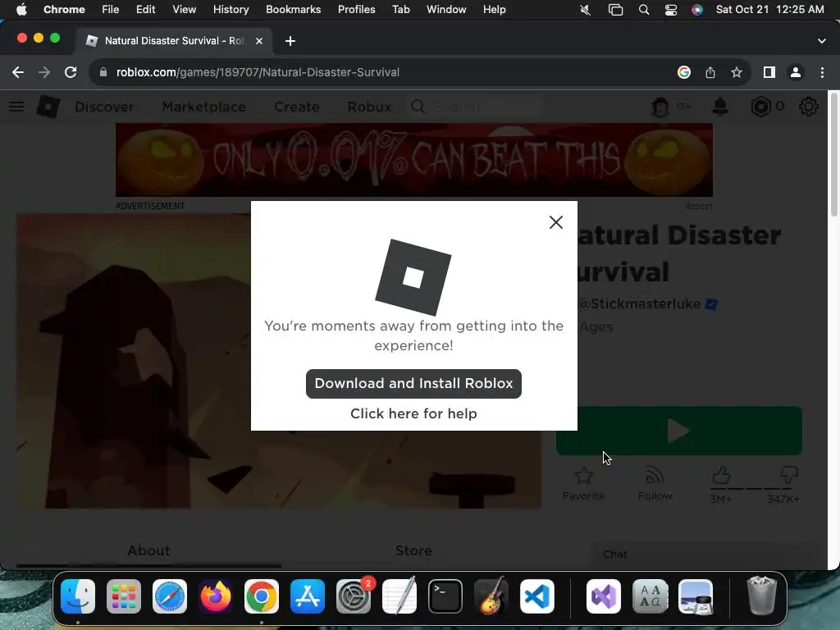Open Visual Studio Code from dock

coord(536,596)
